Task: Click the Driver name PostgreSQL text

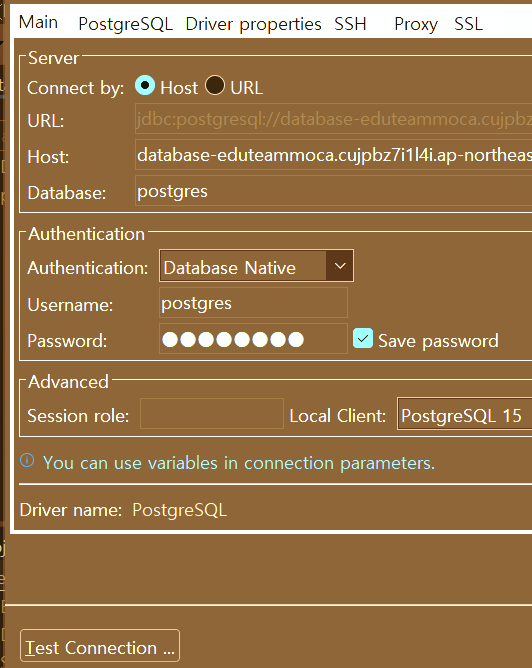Action: click(x=179, y=510)
